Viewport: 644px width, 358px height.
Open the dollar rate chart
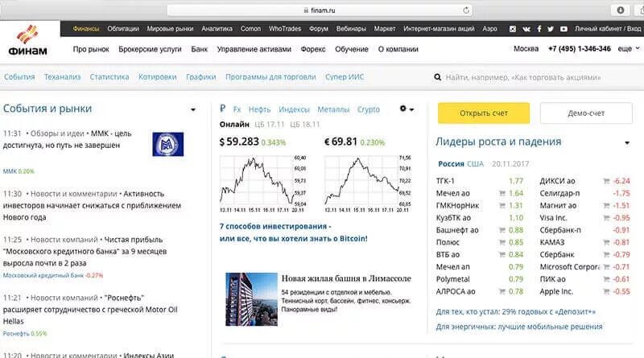point(263,183)
